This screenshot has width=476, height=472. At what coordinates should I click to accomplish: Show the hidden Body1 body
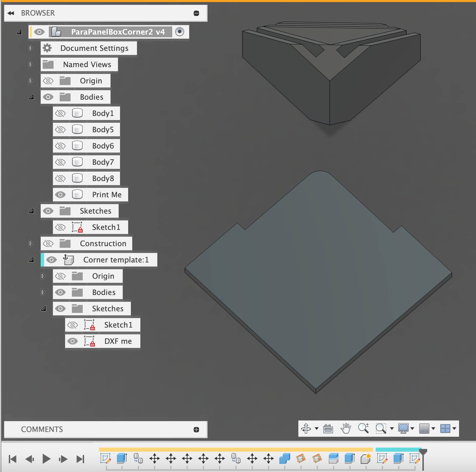[60, 113]
